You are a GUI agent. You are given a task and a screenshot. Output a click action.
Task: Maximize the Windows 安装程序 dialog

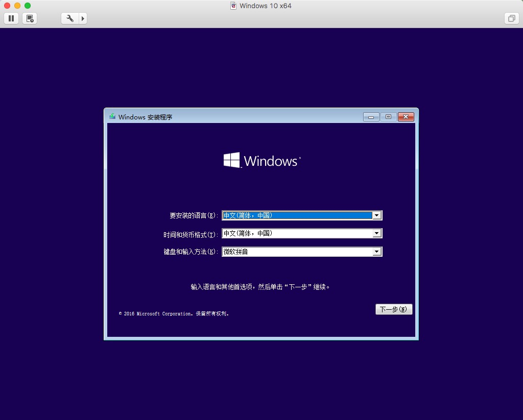[388, 117]
